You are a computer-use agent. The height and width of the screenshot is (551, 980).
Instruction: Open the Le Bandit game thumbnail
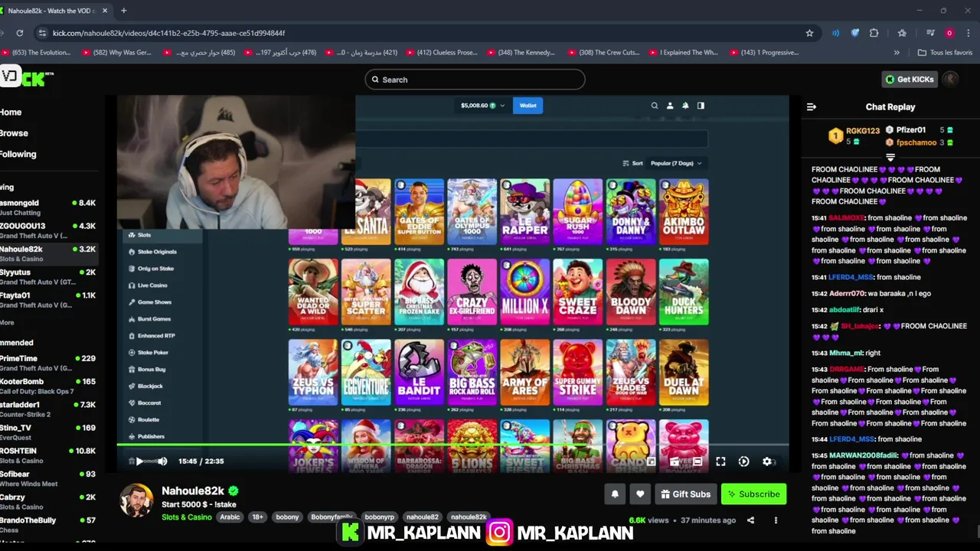click(420, 371)
